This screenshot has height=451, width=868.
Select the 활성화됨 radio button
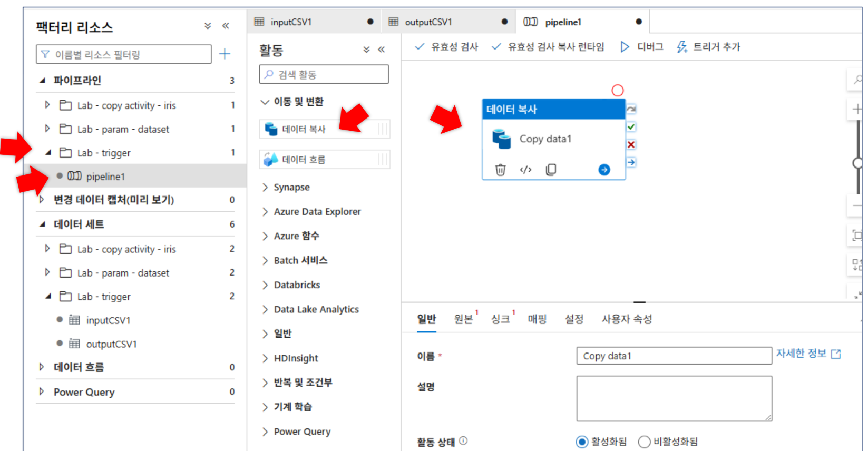point(582,442)
